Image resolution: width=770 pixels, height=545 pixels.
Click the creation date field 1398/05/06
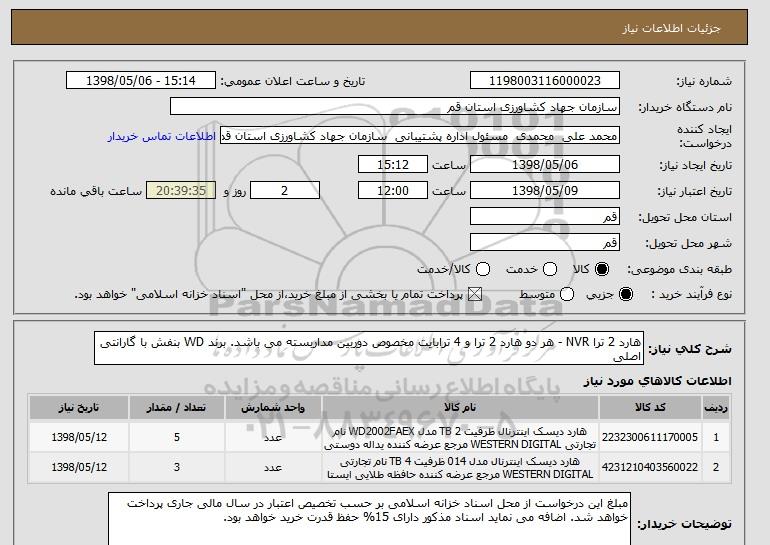[x=545, y=164]
